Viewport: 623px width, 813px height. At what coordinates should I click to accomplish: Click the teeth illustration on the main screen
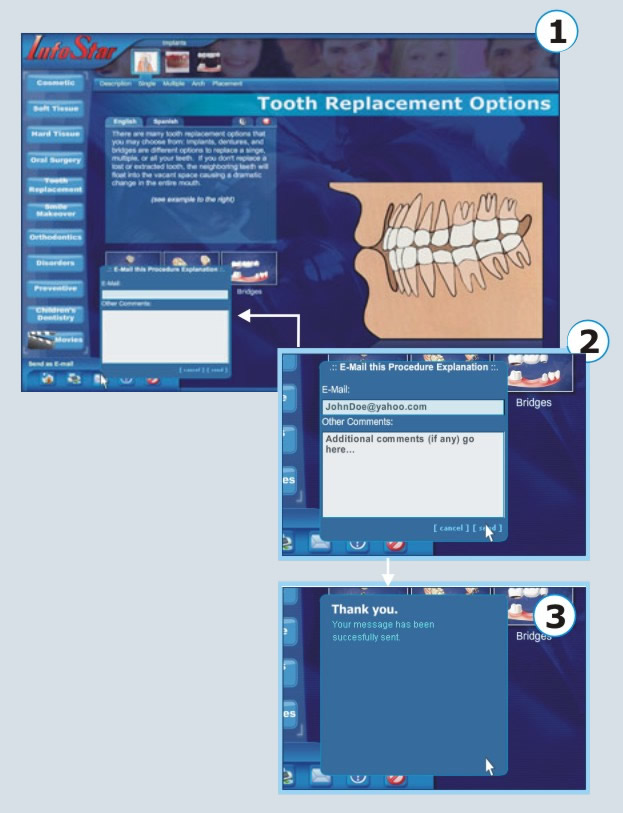click(x=436, y=260)
